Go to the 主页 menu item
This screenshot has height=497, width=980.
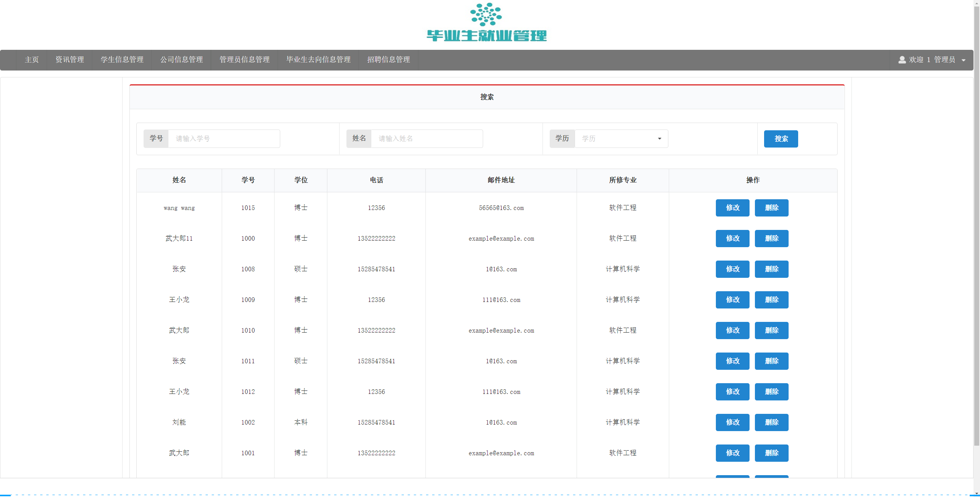point(32,60)
